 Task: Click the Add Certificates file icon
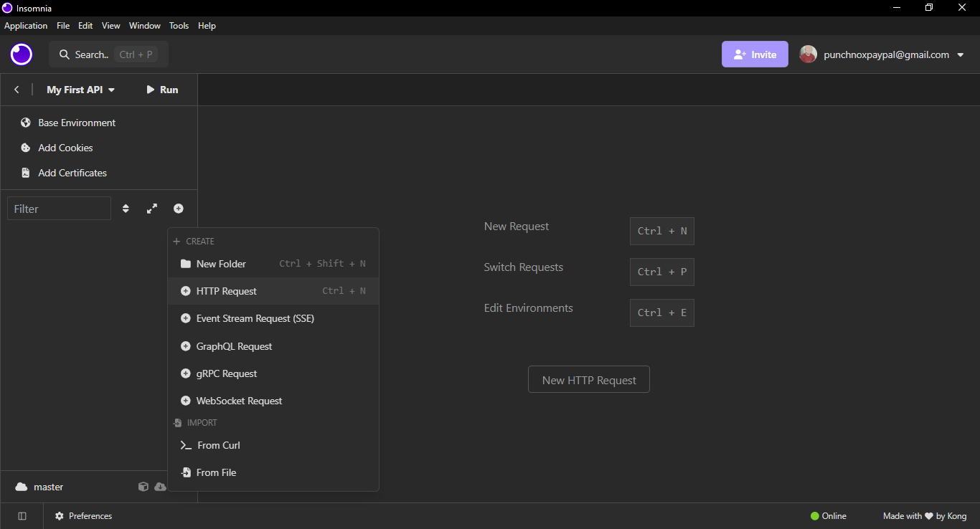tap(26, 173)
